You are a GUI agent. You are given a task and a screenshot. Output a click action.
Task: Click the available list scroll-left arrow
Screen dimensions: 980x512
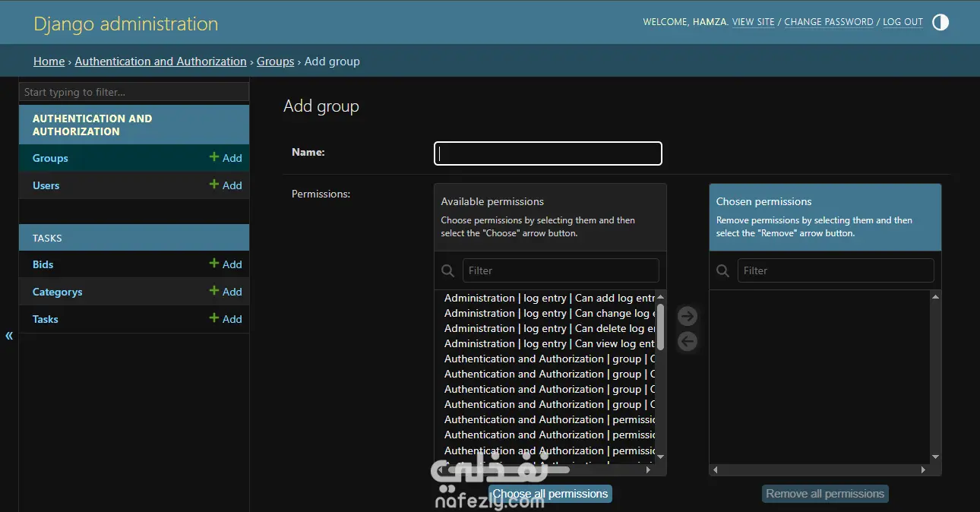[441, 469]
